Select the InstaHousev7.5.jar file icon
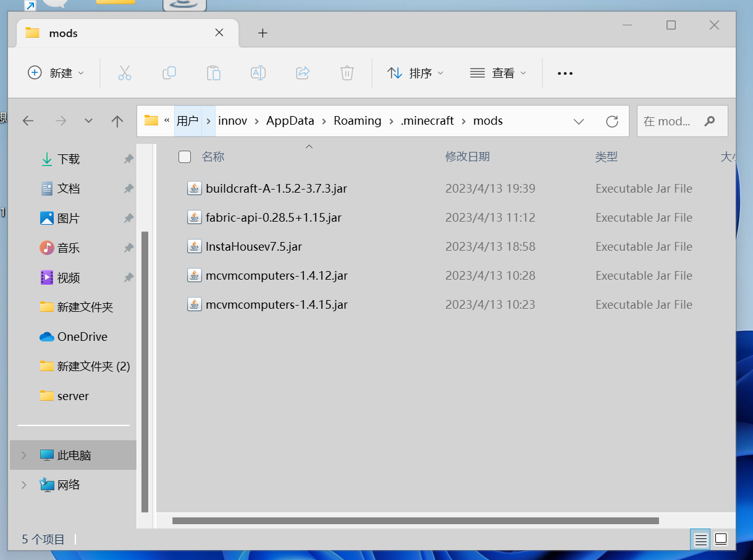 click(x=195, y=246)
